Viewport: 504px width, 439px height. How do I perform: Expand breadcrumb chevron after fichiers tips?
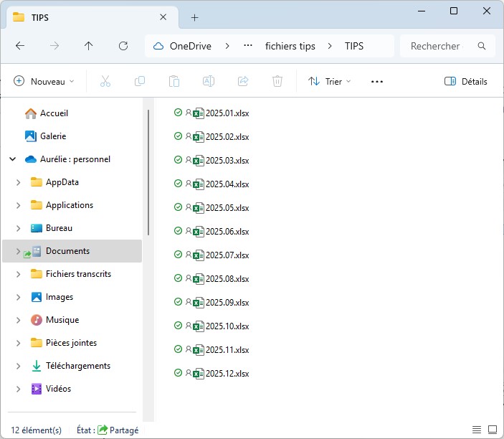click(330, 46)
